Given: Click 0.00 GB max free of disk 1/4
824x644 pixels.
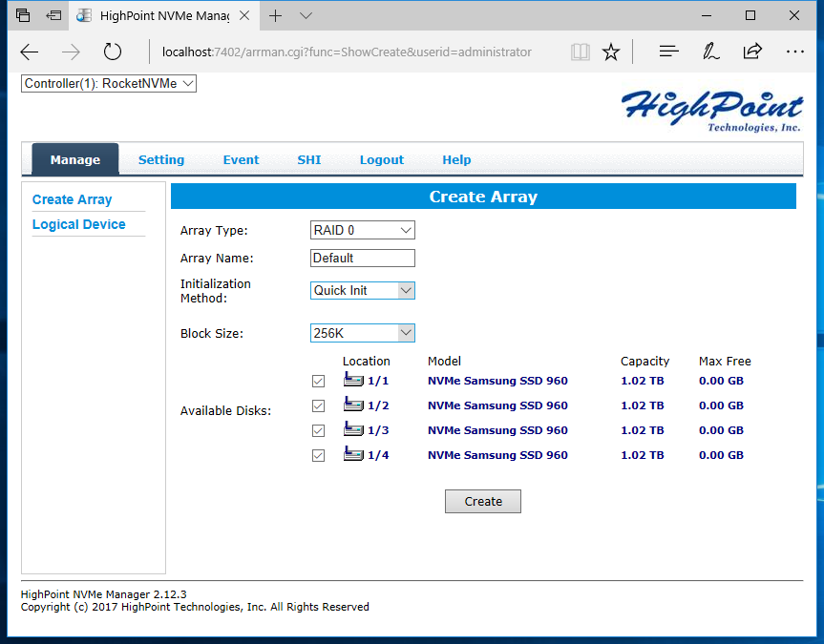Looking at the screenshot, I should click(x=721, y=455).
